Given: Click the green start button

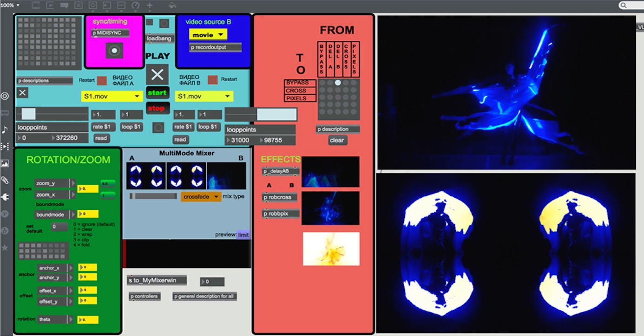Looking at the screenshot, I should pyautogui.click(x=157, y=92).
